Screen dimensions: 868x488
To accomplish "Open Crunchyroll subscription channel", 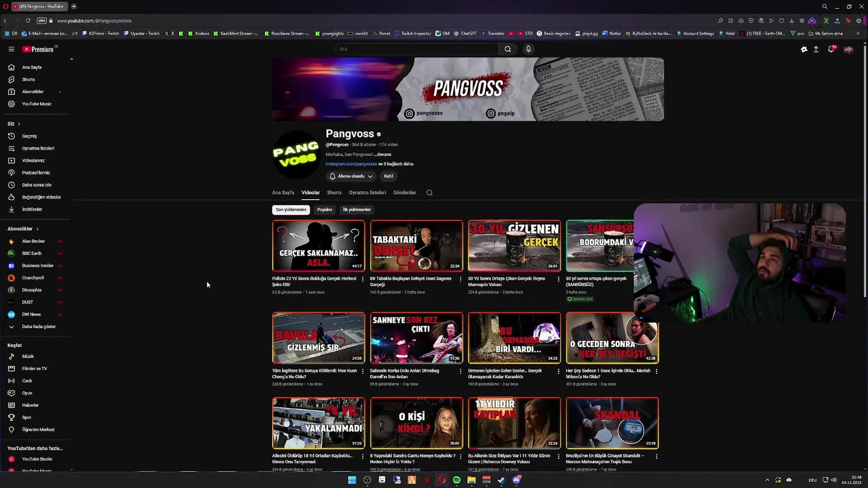I will 33,278.
